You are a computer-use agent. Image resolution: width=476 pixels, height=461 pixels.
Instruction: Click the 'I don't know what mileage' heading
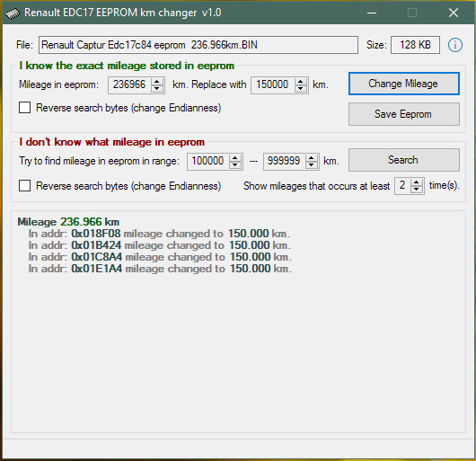click(111, 142)
